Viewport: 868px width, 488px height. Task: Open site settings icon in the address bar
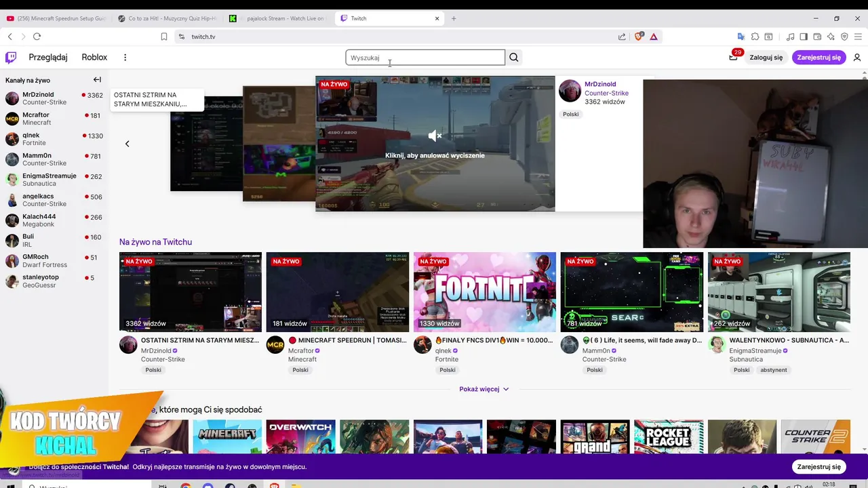181,37
